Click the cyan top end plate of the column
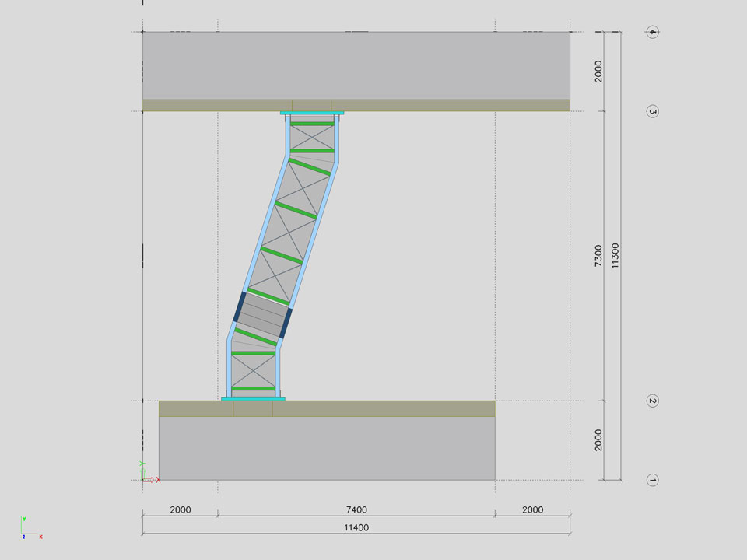Viewport: 747px width, 560px height. [x=312, y=114]
